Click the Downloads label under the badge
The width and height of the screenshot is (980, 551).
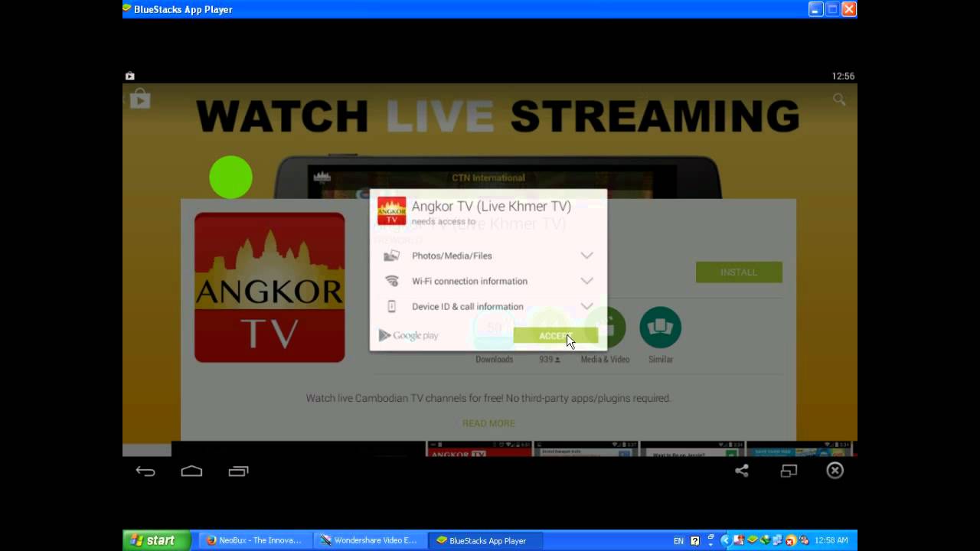[x=494, y=360]
